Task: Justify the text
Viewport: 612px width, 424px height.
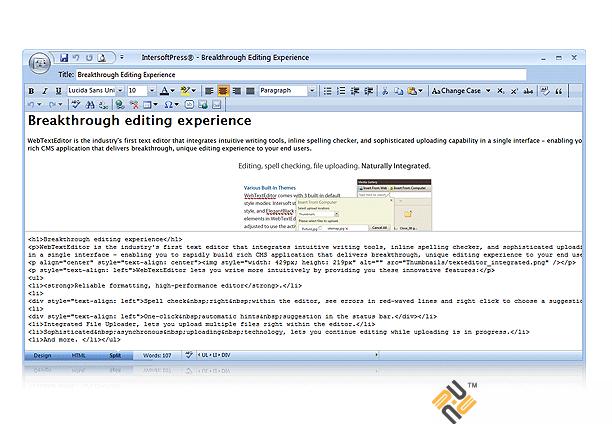Action: pos(250,91)
